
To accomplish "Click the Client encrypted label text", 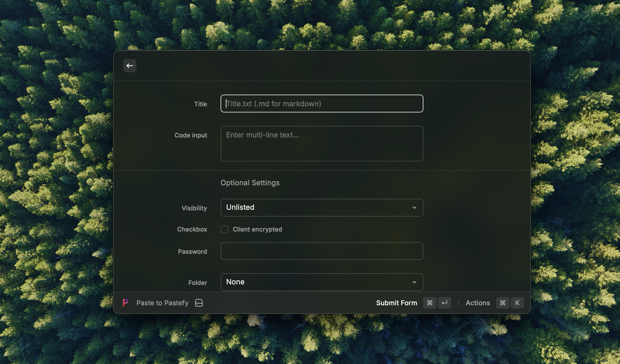I will (x=257, y=229).
